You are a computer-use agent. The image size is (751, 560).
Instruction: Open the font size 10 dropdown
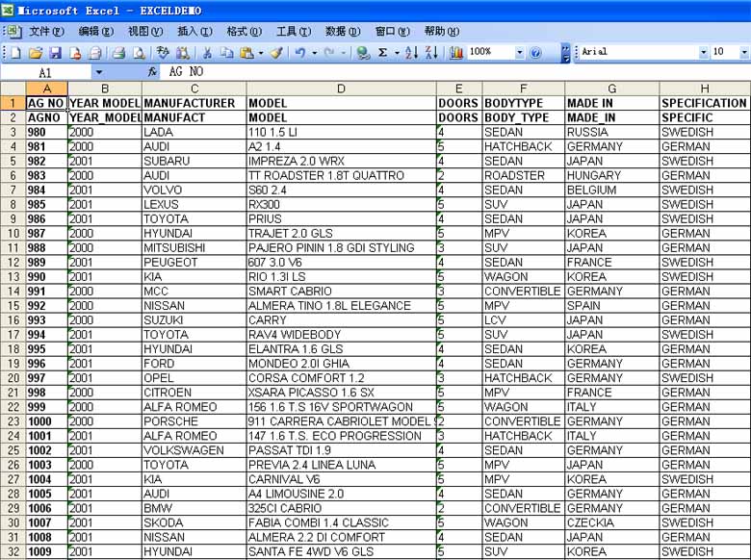[x=744, y=53]
